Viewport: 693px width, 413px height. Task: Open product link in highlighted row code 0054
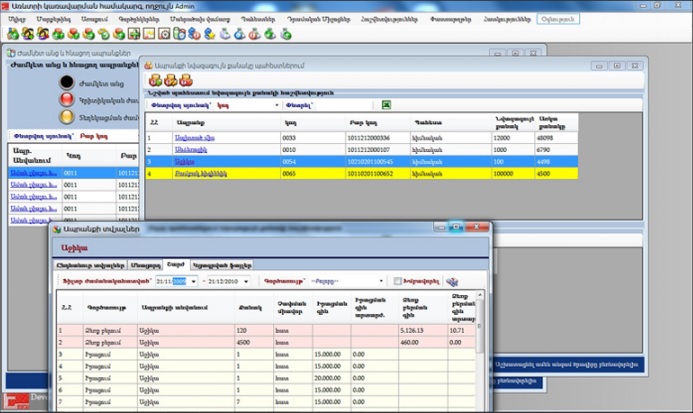pyautogui.click(x=184, y=162)
